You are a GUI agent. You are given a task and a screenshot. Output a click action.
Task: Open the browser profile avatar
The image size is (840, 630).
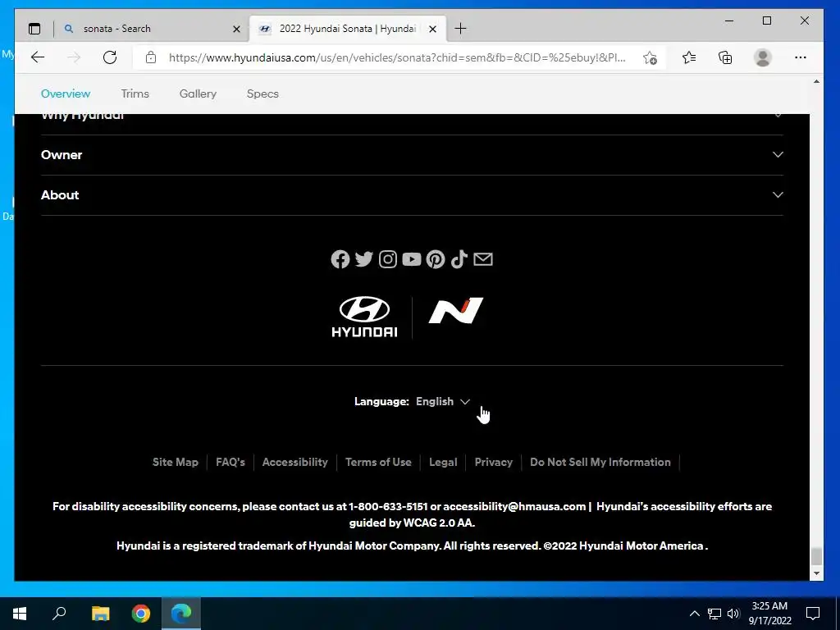[x=762, y=57]
